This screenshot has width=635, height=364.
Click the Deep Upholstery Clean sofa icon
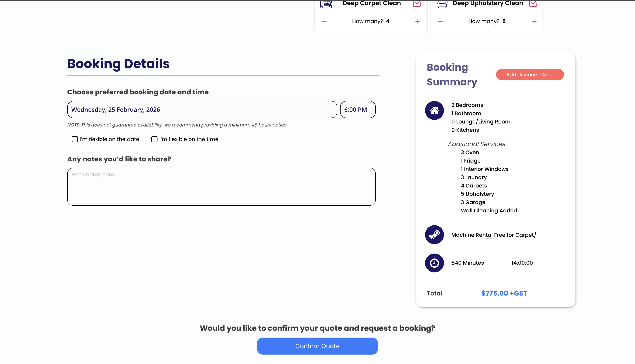(442, 4)
